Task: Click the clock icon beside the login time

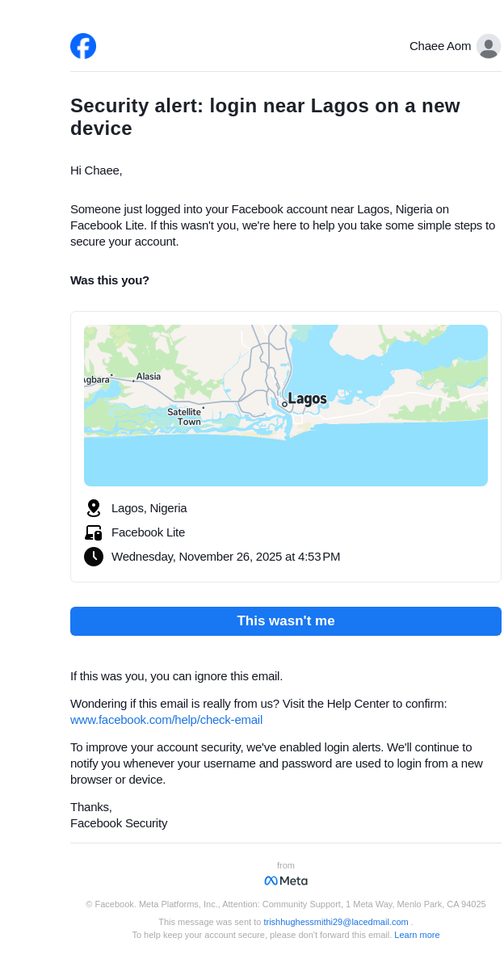Action: 94,557
